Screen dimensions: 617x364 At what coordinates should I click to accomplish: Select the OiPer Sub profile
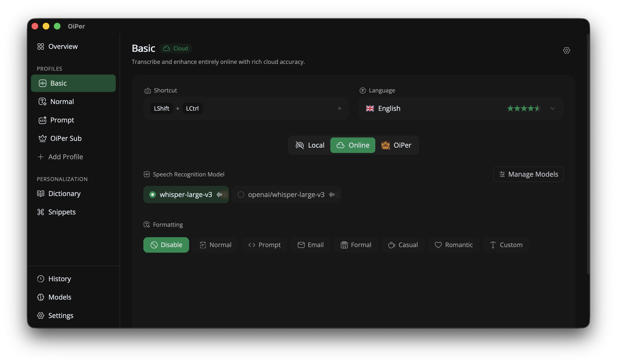coord(73,138)
